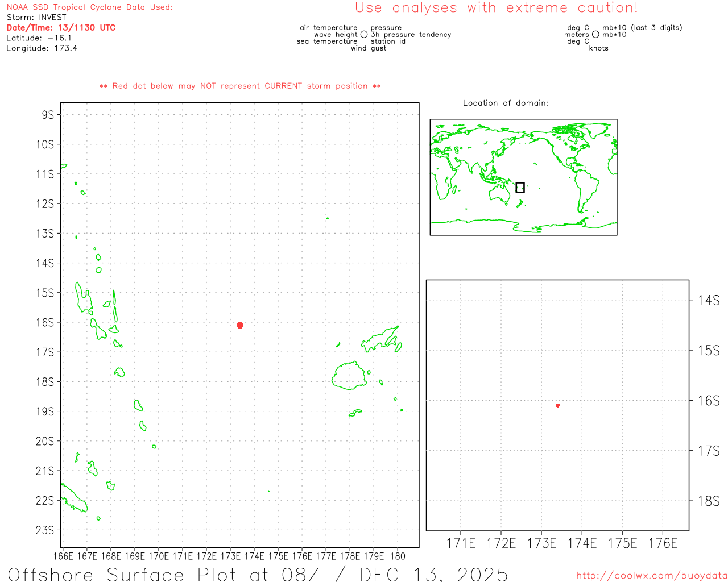Select the 'Latitude: -16.1' value
This screenshot has height=582, width=728.
click(x=39, y=38)
